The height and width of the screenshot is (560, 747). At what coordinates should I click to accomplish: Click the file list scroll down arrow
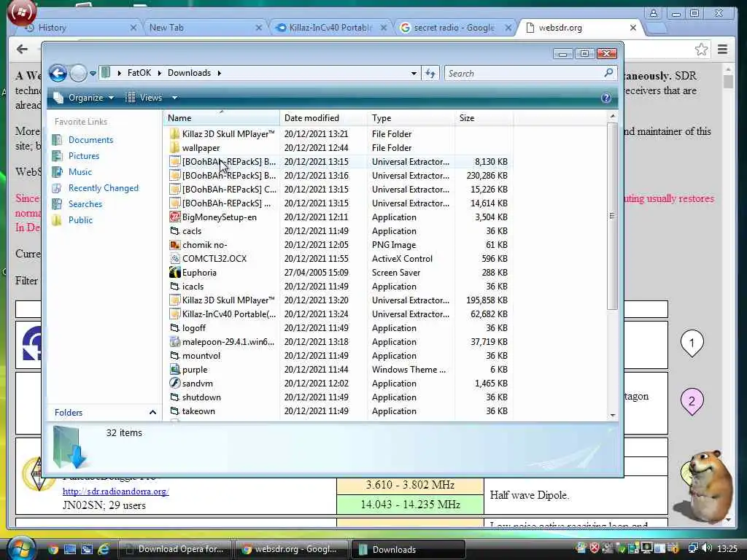tap(613, 415)
